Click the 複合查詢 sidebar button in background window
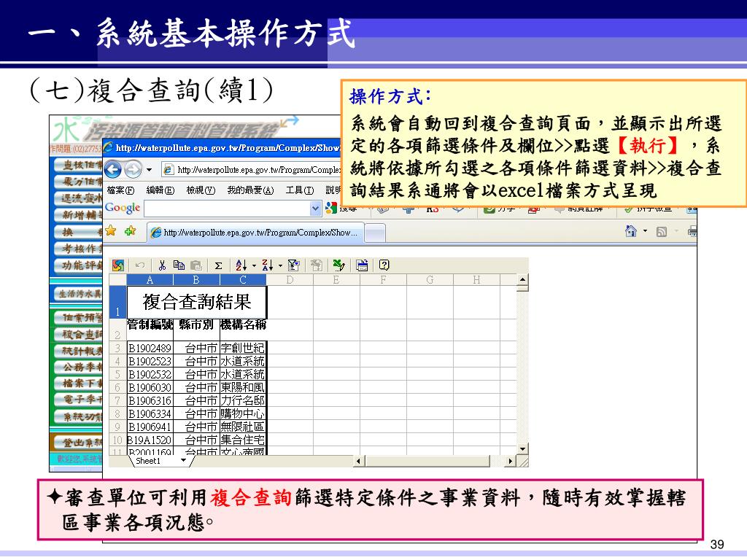 (77, 334)
